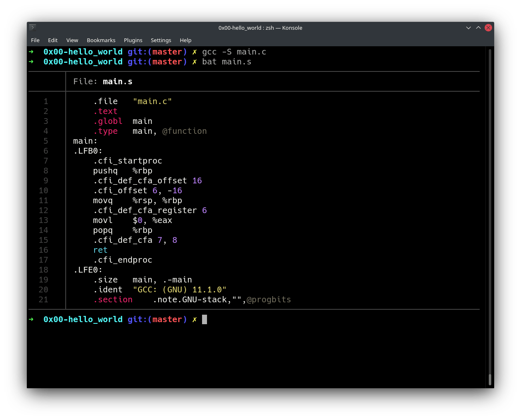Viewport: 521px width, 420px height.
Task: Click the file header 'File: main.s'
Action: click(x=103, y=81)
